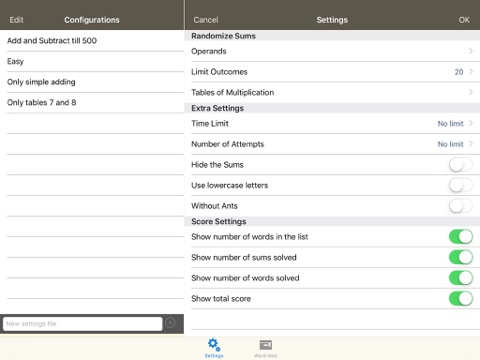This screenshot has width=480, height=360.
Task: Disable Show number of words solved switch
Action: tap(461, 278)
